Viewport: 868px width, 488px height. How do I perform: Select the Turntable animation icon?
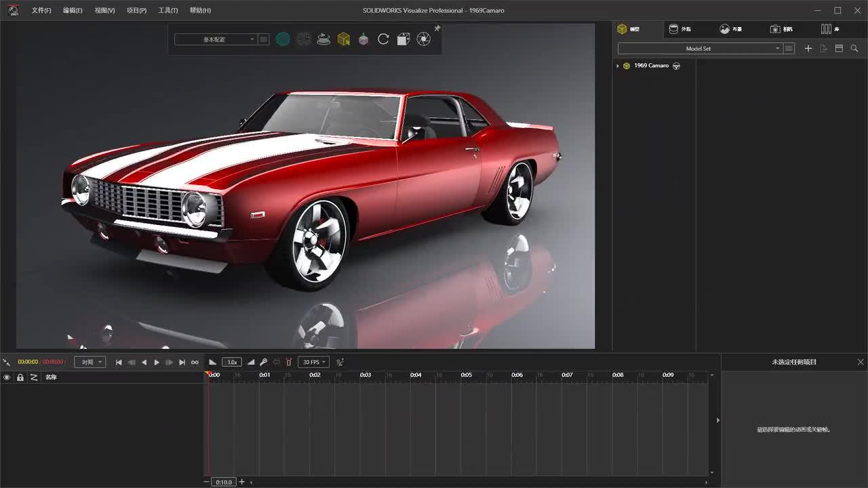coord(323,39)
